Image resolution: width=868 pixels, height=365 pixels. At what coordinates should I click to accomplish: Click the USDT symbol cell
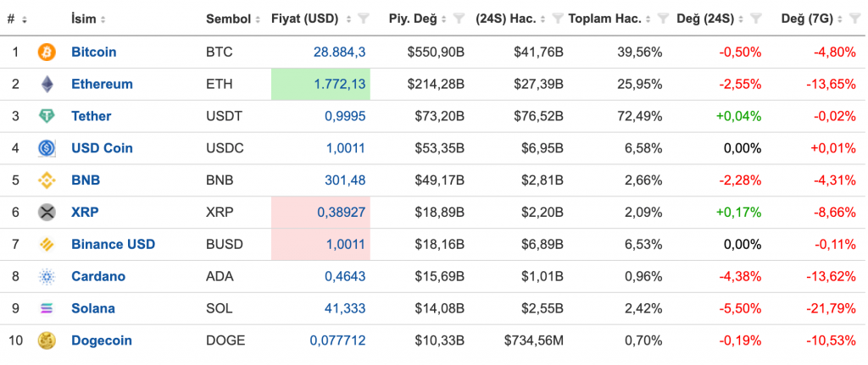pyautogui.click(x=224, y=117)
